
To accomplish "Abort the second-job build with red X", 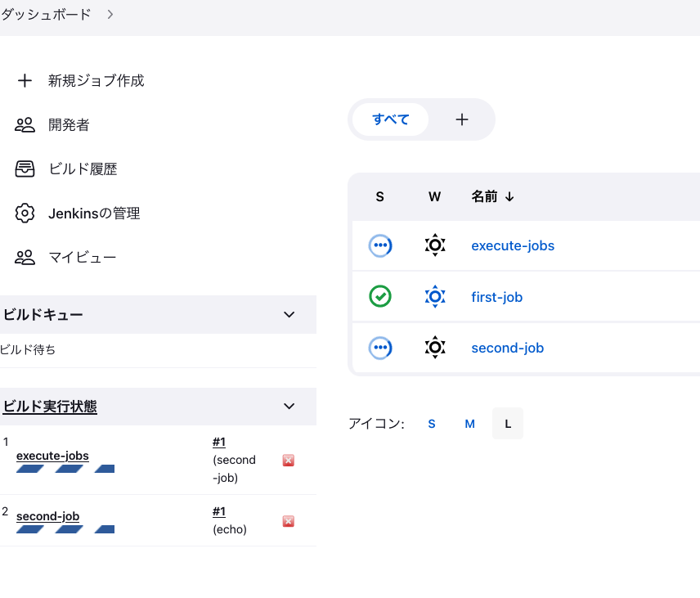I will click(x=288, y=521).
